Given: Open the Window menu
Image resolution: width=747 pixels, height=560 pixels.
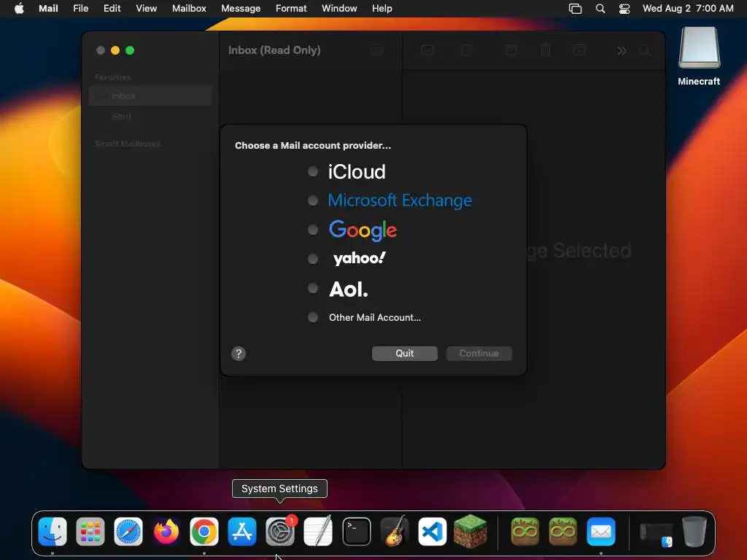Looking at the screenshot, I should tap(339, 9).
